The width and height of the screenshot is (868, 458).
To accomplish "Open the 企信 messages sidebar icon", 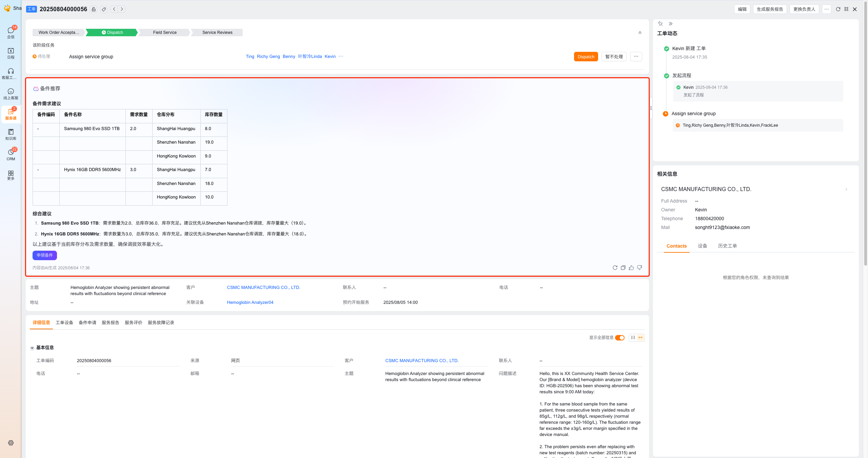I will pyautogui.click(x=11, y=32).
